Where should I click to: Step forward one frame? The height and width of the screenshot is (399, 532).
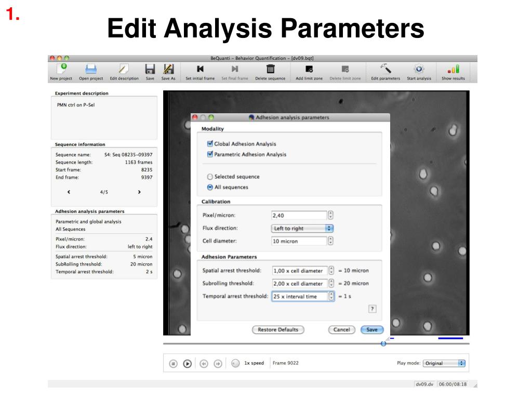[x=218, y=364]
